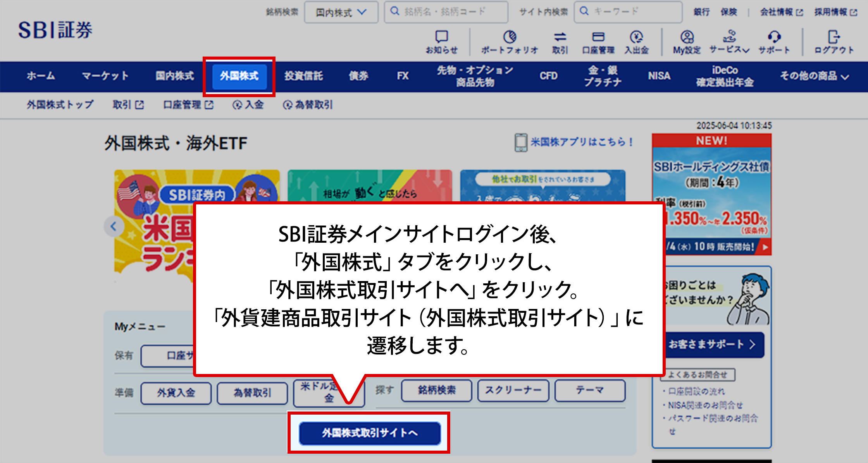Open 口座管理 submenu external link
868x463 pixels.
(x=188, y=105)
